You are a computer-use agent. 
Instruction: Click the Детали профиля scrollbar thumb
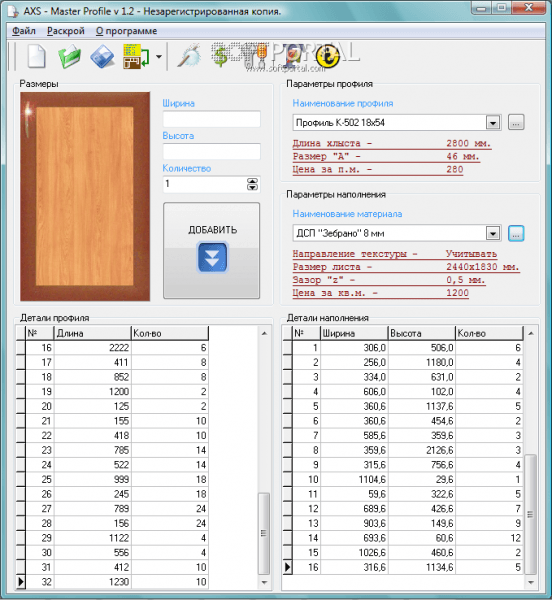264,533
